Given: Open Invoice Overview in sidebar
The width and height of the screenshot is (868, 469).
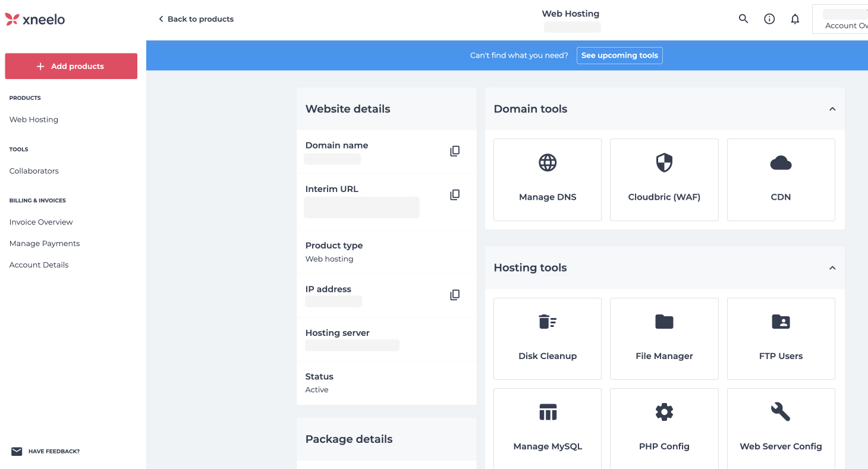Looking at the screenshot, I should (x=41, y=222).
